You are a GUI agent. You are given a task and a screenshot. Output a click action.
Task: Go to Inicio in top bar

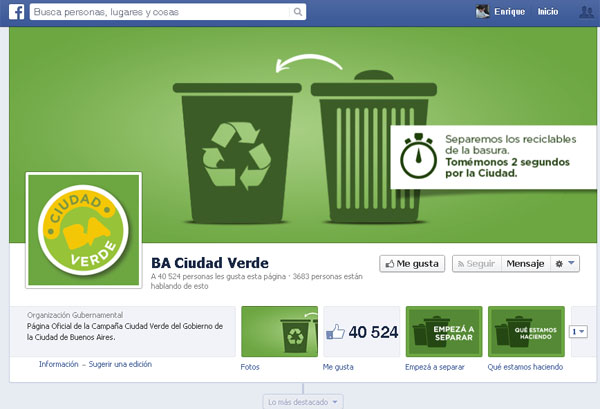tap(548, 13)
